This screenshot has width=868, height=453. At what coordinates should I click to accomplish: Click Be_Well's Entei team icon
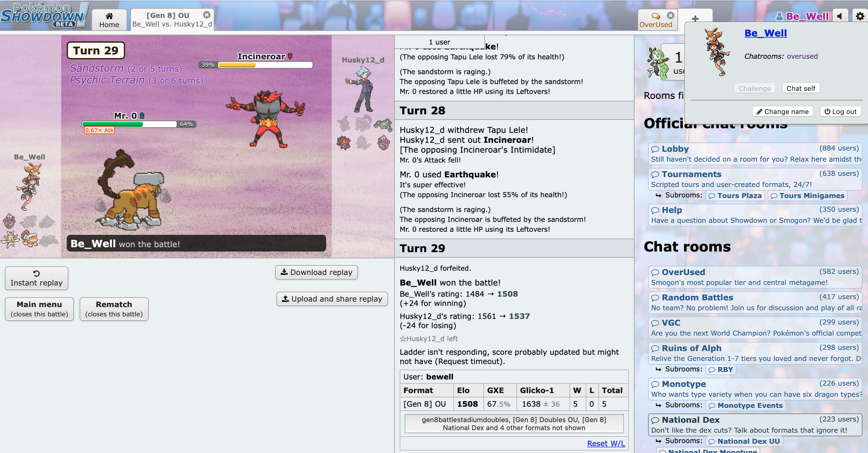coord(29,238)
